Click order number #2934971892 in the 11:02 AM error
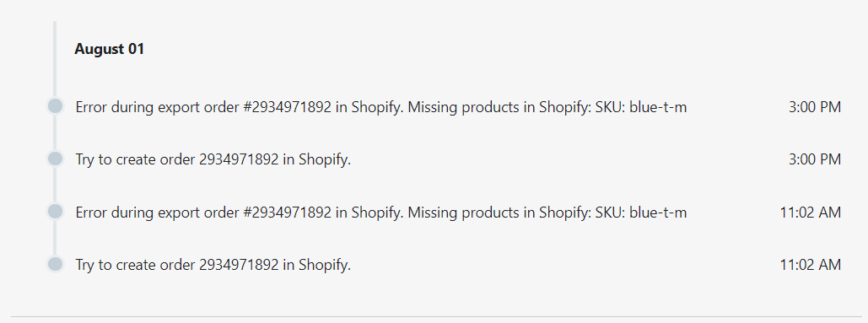The width and height of the screenshot is (868, 323). [288, 213]
